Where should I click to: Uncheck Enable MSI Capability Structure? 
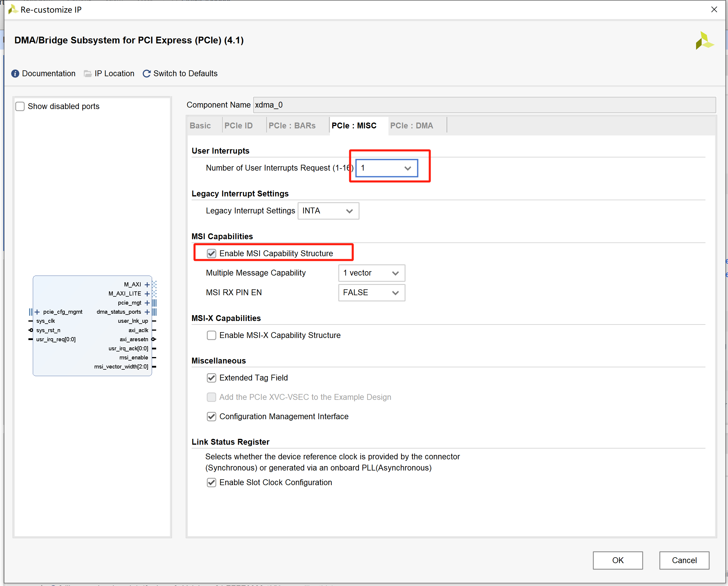pos(212,254)
